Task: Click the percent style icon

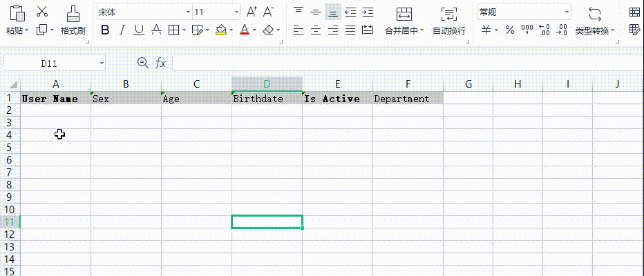Action: [x=509, y=30]
